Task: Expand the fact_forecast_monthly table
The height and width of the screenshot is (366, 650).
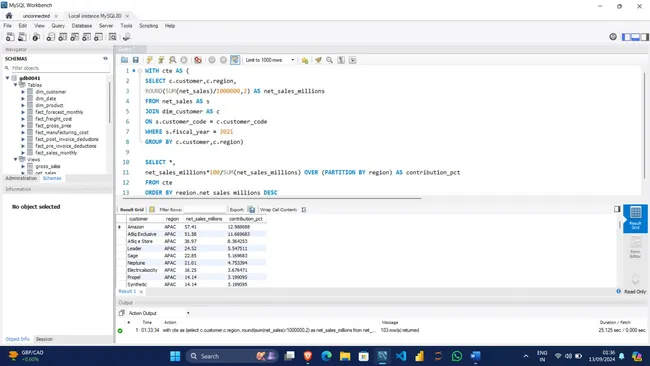Action: [x=23, y=112]
